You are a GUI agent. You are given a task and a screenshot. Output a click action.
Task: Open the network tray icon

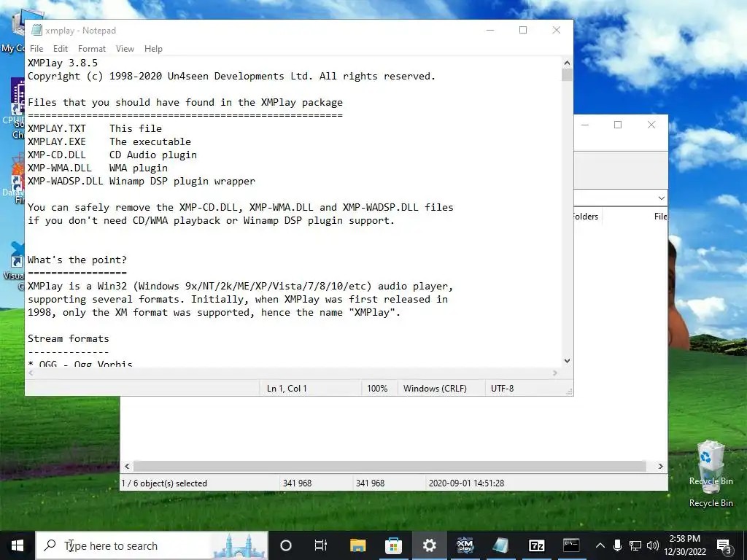(635, 545)
